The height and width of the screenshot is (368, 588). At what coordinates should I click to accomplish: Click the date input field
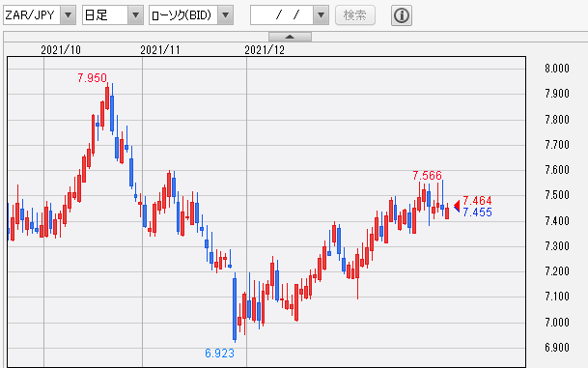[x=282, y=15]
